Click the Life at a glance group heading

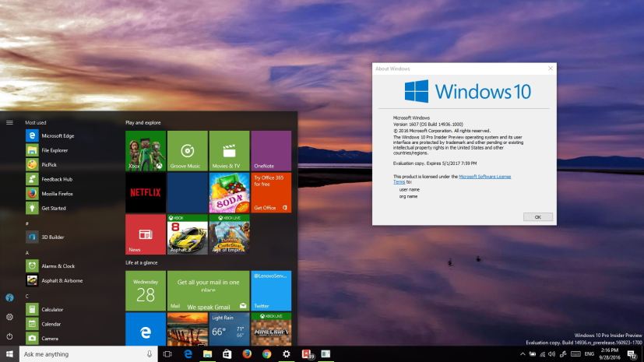pos(141,262)
